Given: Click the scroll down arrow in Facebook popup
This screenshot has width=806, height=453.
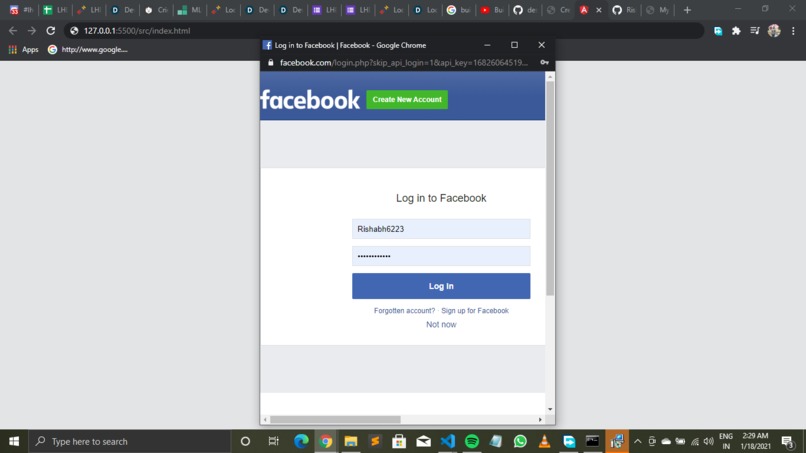Looking at the screenshot, I should 550,409.
